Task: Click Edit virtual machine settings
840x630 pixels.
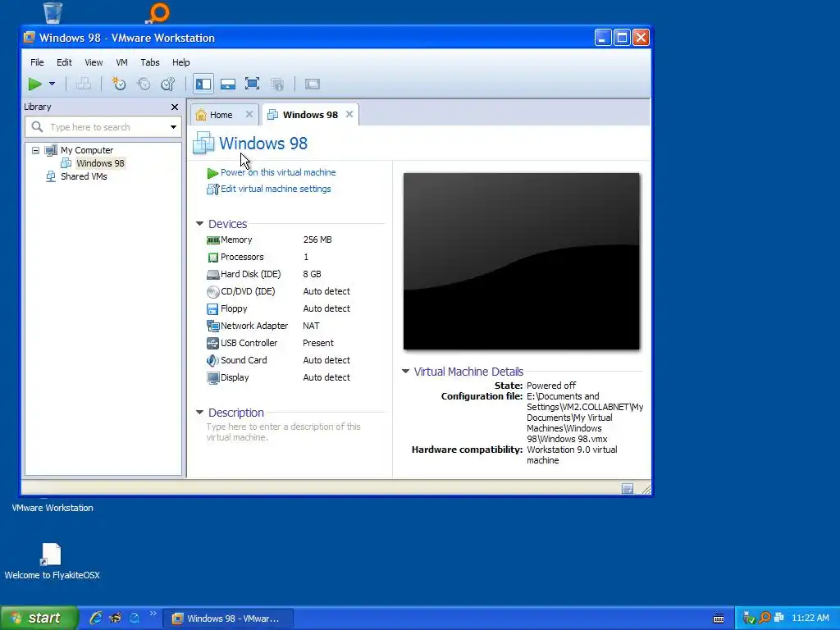Action: pos(276,189)
